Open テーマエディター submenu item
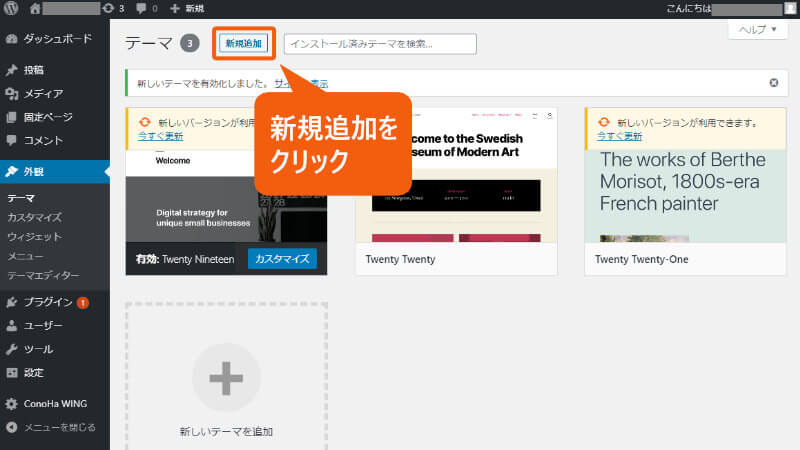 click(43, 276)
